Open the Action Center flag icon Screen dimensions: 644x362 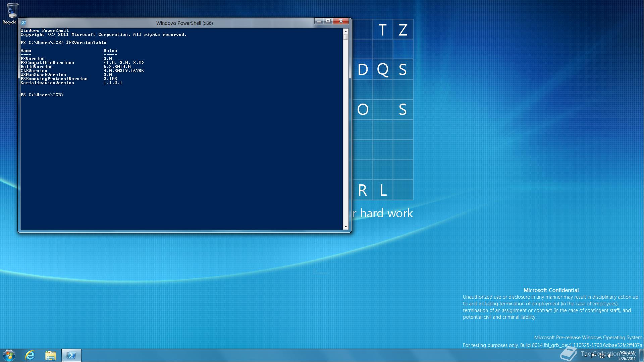[x=594, y=356]
